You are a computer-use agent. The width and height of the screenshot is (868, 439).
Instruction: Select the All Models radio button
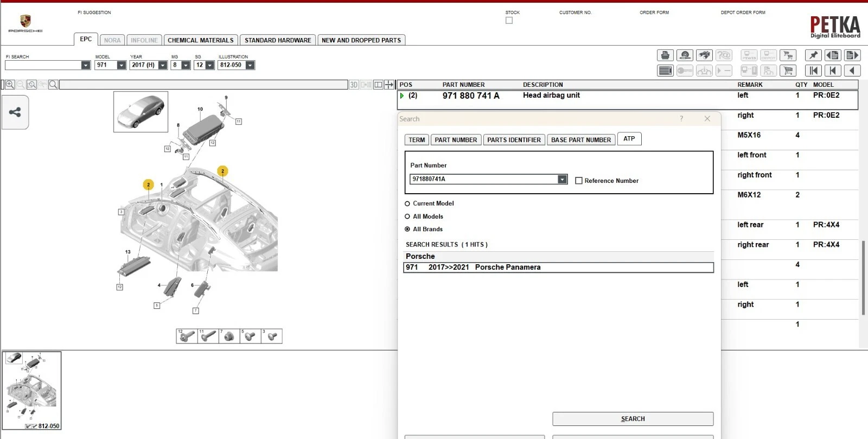pyautogui.click(x=407, y=217)
